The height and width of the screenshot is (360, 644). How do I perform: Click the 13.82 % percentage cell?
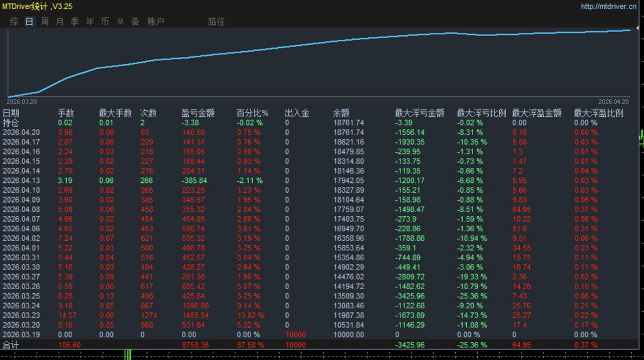pos(251,316)
